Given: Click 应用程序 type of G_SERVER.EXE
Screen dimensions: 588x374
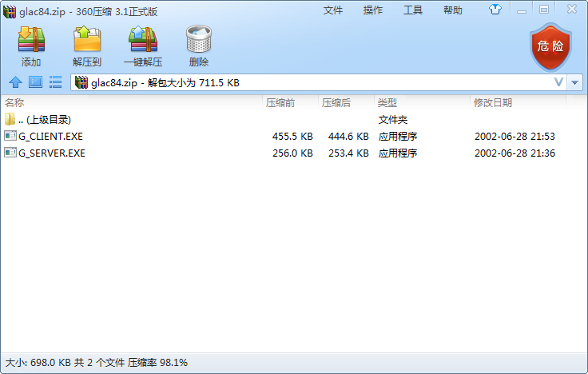Looking at the screenshot, I should pos(398,153).
